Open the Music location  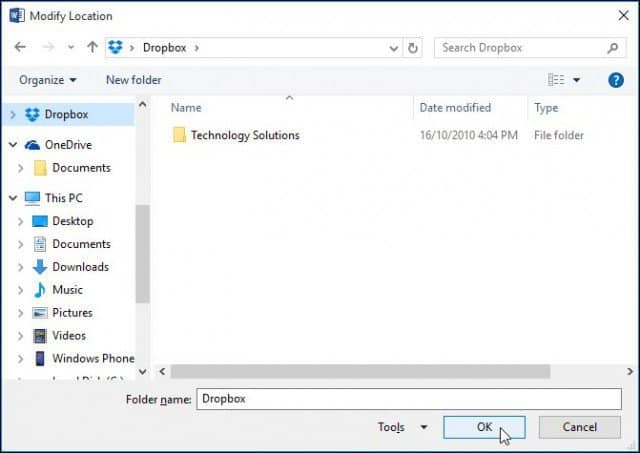point(67,290)
